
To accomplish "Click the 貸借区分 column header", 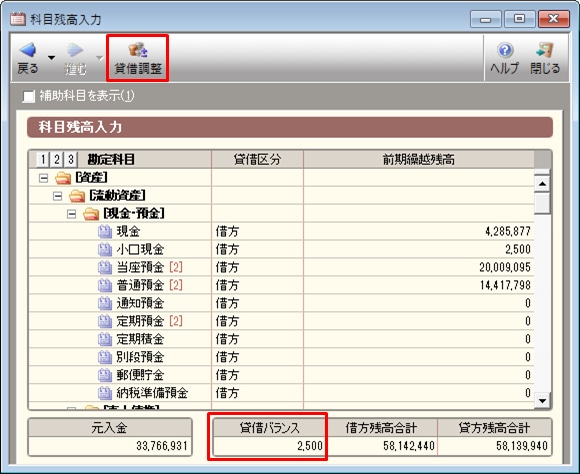I will pyautogui.click(x=257, y=159).
